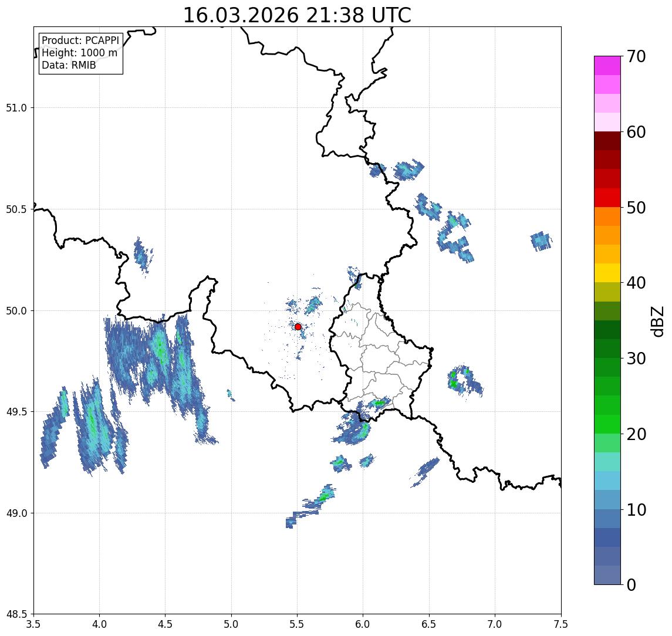Click the ring-shaped echo east of Luxembourg
The width and height of the screenshot is (672, 636).
(465, 381)
